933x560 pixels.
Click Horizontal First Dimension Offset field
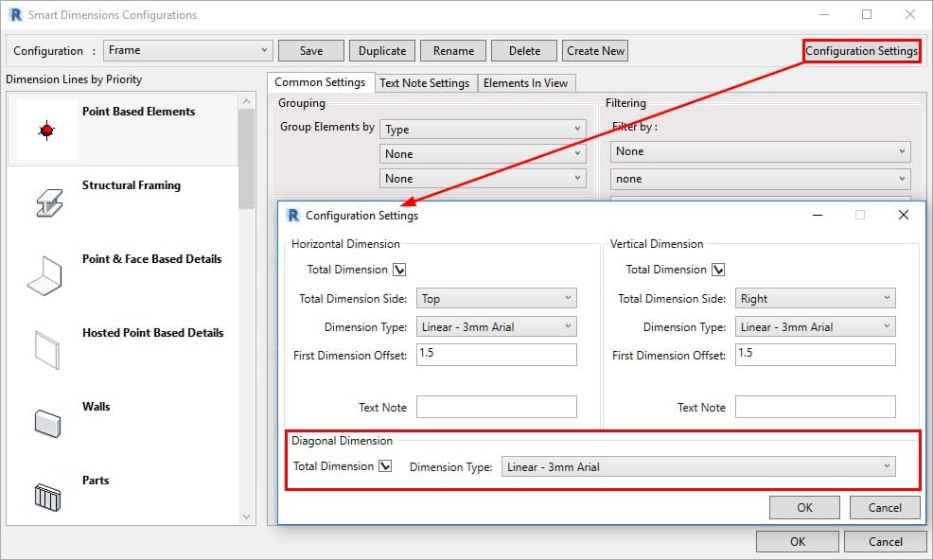click(496, 355)
